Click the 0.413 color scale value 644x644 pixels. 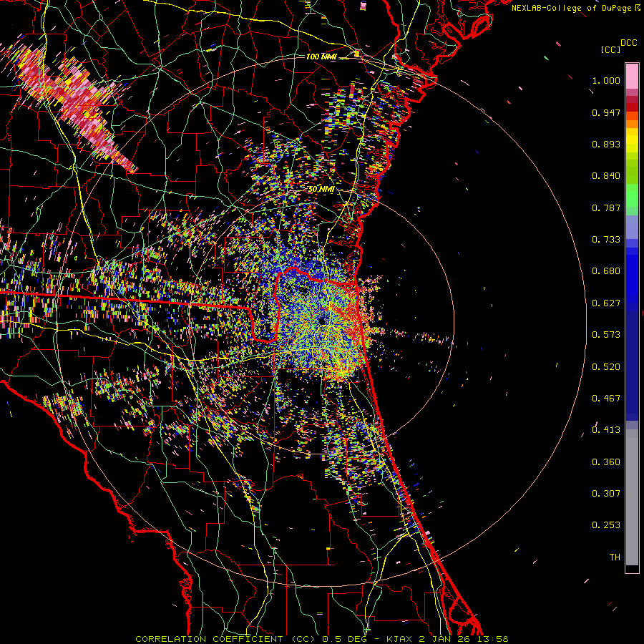[x=606, y=430]
